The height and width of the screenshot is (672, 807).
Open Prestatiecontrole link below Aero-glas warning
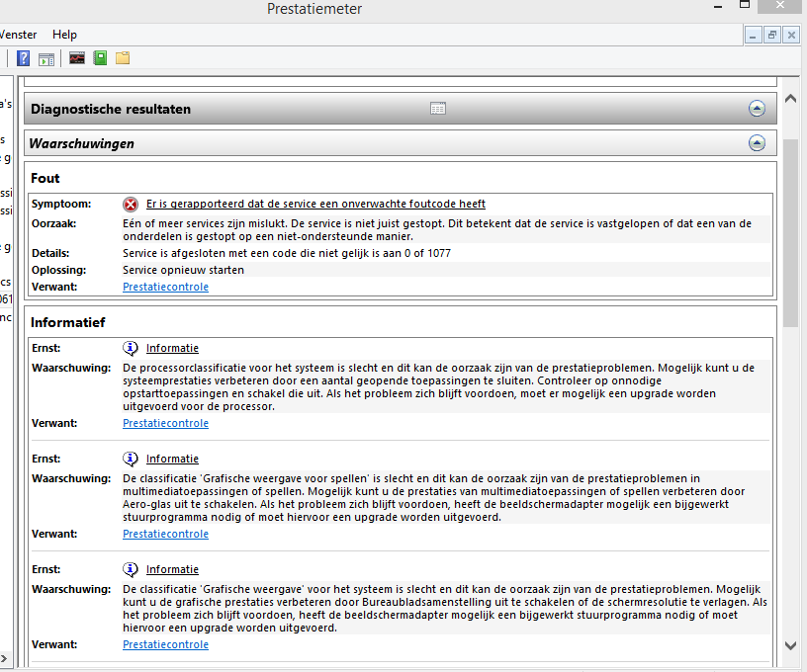(166, 534)
